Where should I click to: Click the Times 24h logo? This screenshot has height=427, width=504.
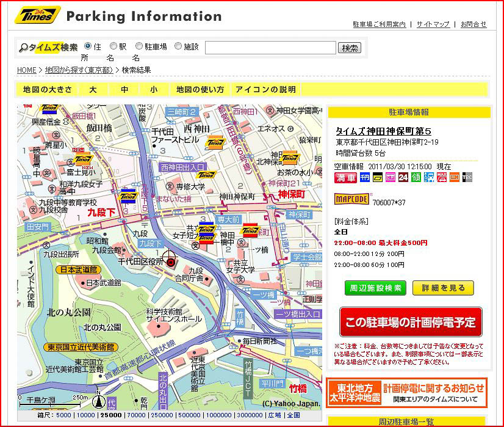tap(37, 15)
